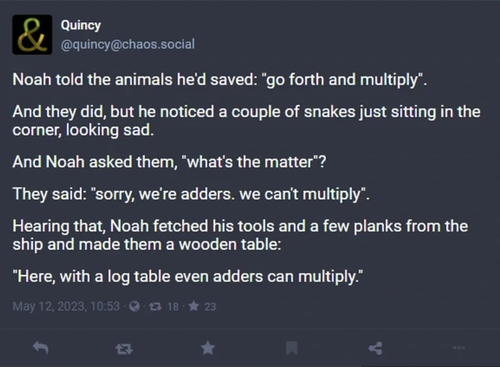
Task: Click the paragraph about the wooden table
Action: point(240,235)
